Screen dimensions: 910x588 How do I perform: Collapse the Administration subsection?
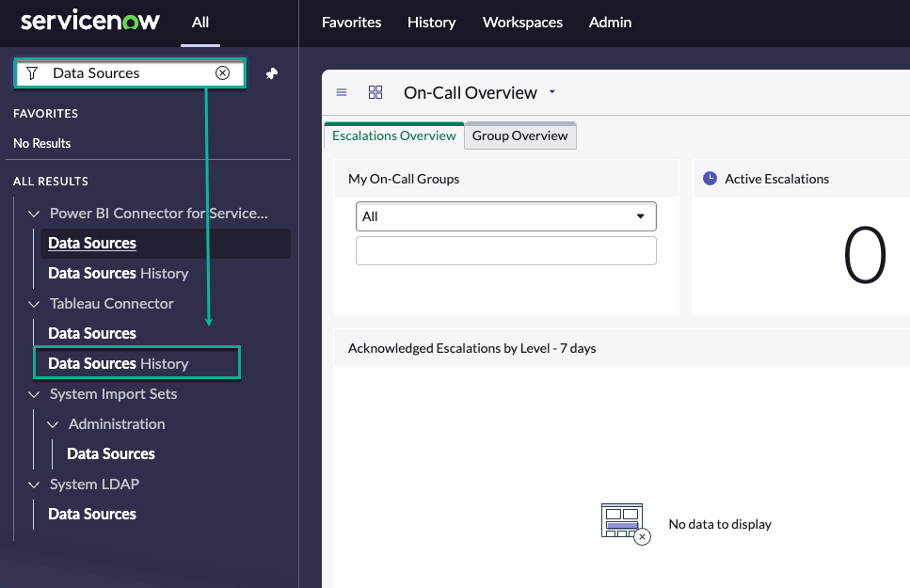[54, 424]
